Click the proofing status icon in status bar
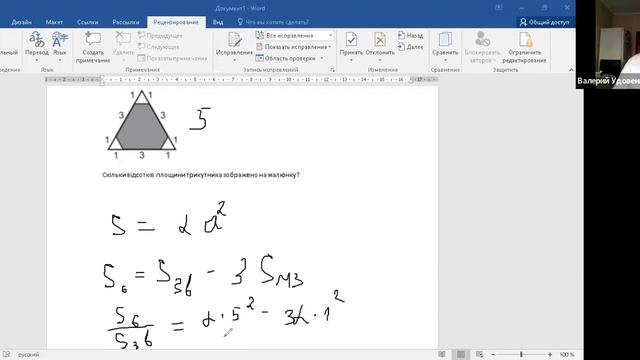This screenshot has height=360, width=640. click(6, 354)
